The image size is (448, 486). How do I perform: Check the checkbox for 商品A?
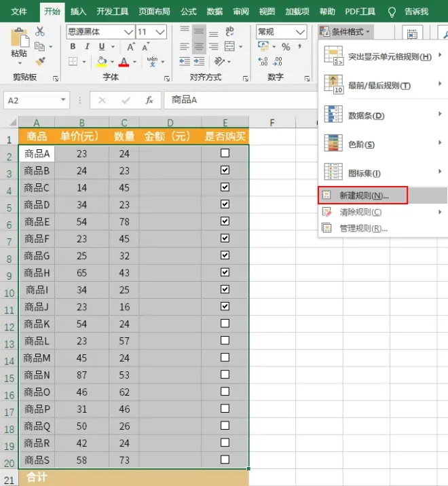(x=225, y=153)
